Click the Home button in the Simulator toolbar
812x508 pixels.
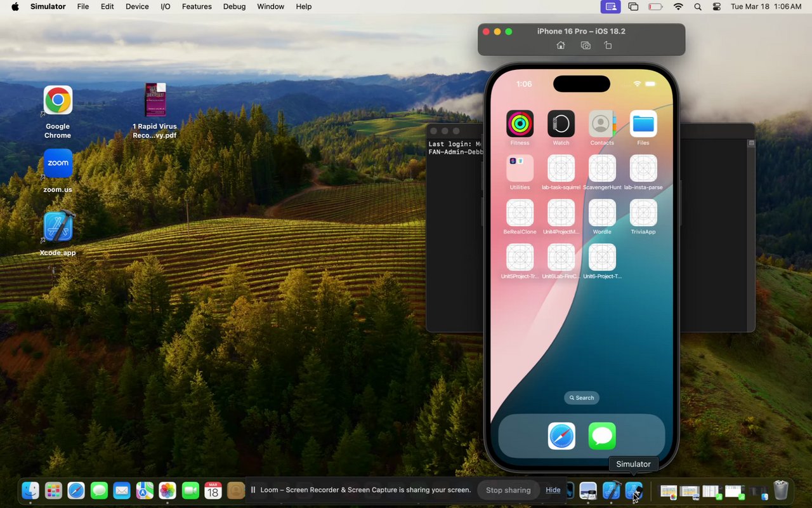(x=561, y=46)
